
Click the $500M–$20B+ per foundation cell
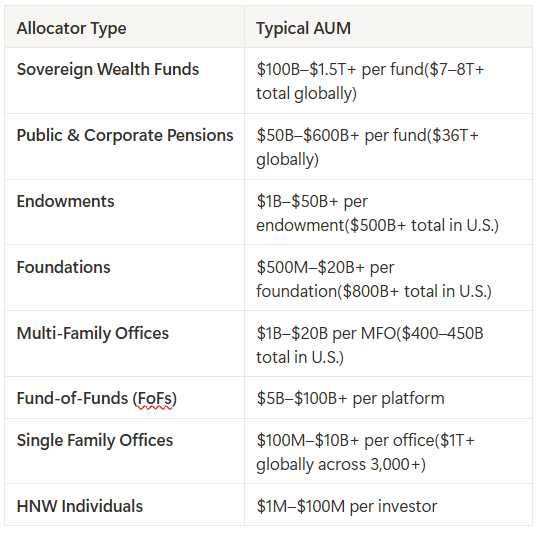point(388,278)
